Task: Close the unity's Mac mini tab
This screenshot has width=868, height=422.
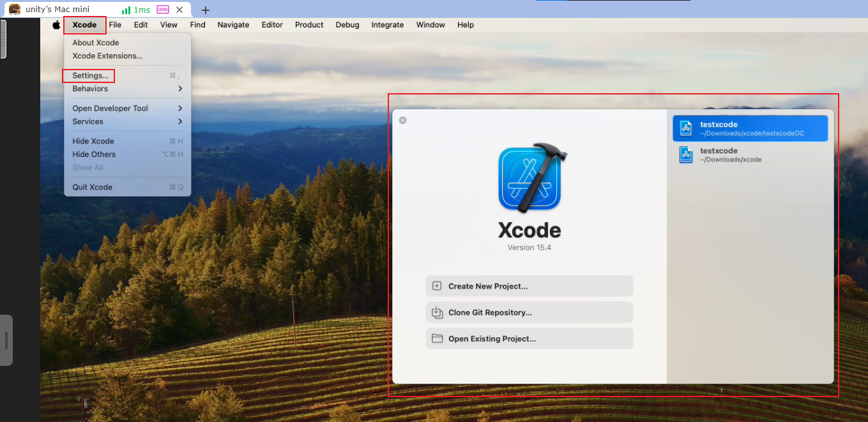Action: (179, 10)
